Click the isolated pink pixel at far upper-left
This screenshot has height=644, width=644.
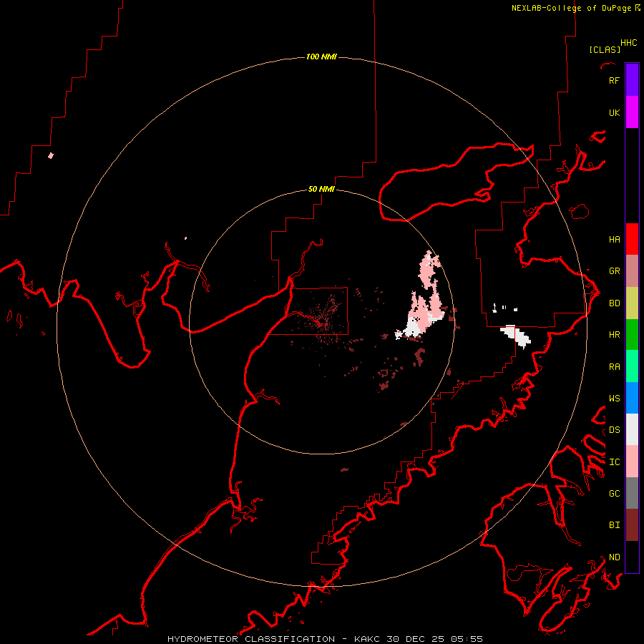coord(51,155)
